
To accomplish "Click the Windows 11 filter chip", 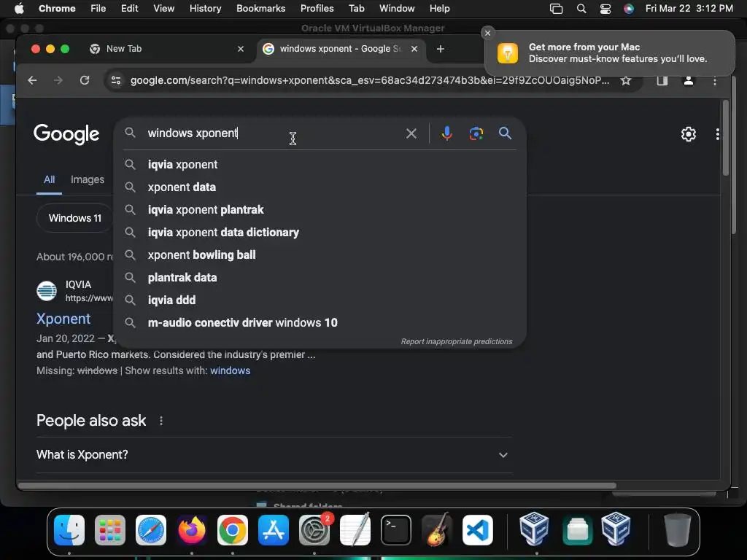I will point(75,218).
